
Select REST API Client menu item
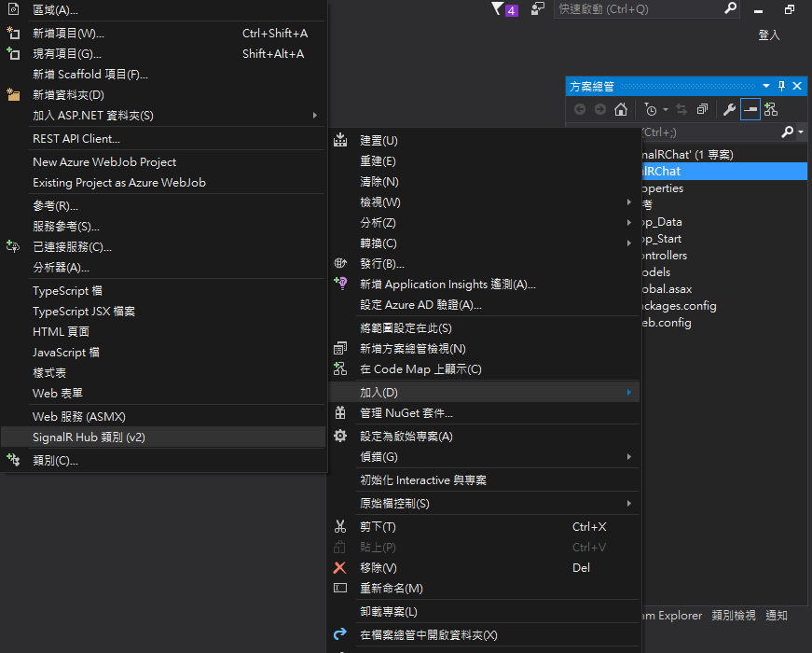[x=163, y=138]
